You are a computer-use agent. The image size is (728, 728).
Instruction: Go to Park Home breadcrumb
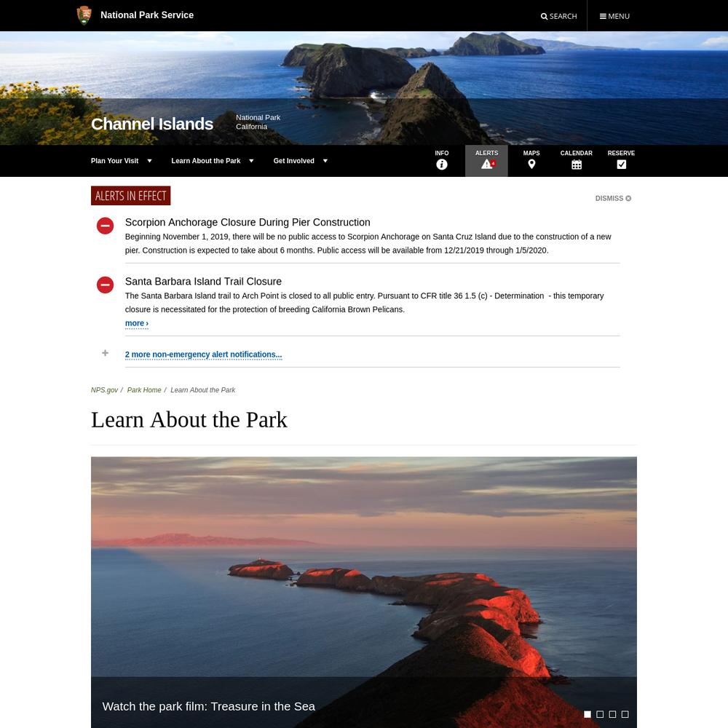[144, 390]
